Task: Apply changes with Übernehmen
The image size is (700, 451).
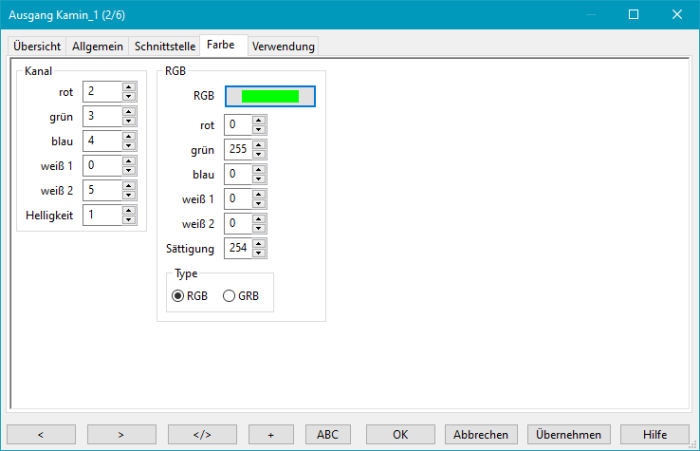Action: coord(568,434)
